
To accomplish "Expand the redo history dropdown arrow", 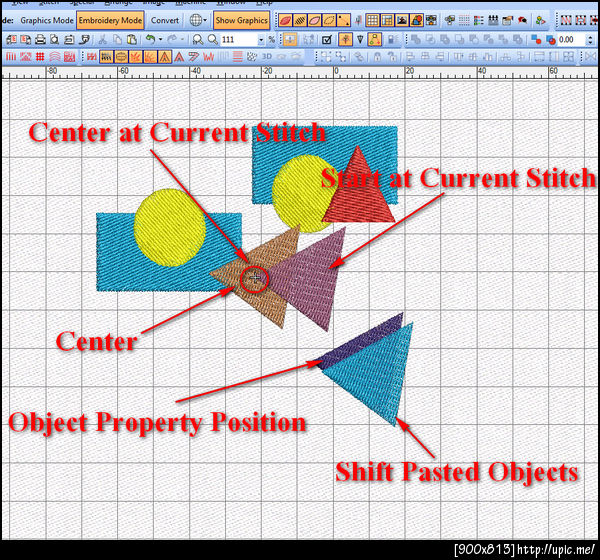I will tap(182, 39).
